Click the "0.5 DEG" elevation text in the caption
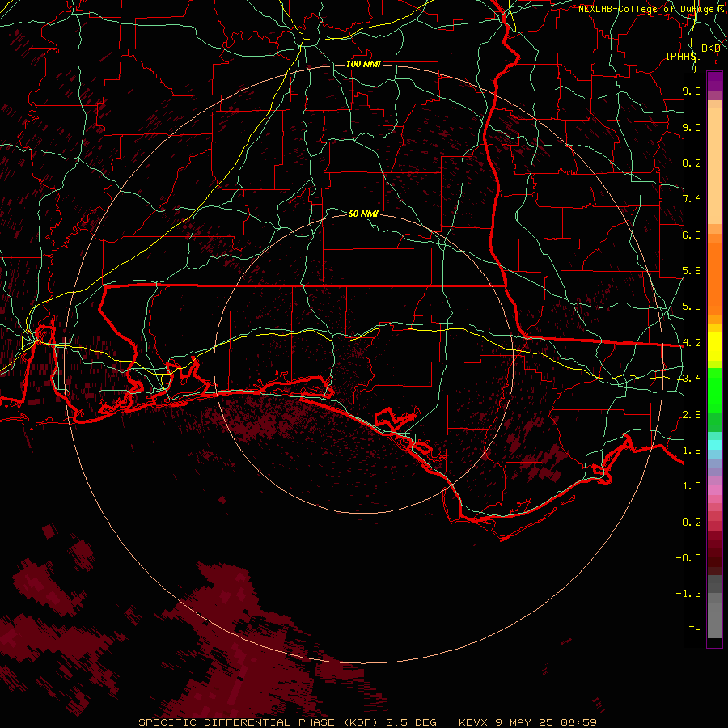Viewport: 728px width, 728px height. [x=412, y=722]
